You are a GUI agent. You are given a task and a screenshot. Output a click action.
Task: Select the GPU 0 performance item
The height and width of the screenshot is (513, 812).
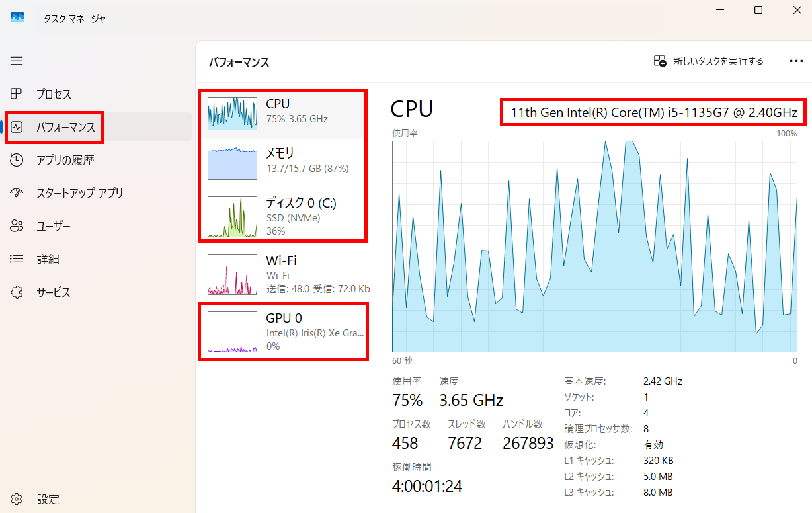click(284, 331)
